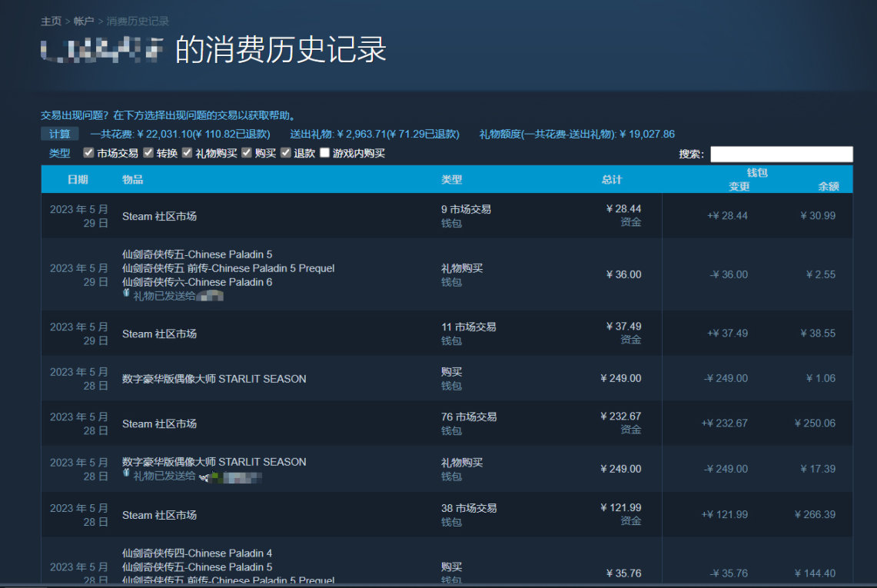Click the ¥ 17.39 balance value
The width and height of the screenshot is (877, 588).
[x=818, y=470]
